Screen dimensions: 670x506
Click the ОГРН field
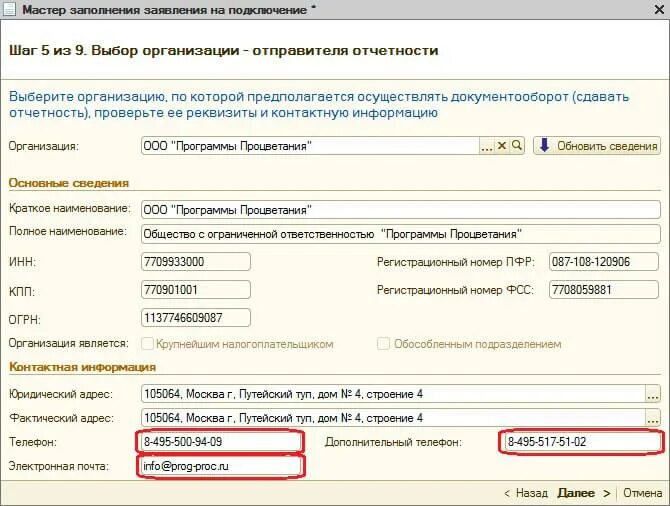tap(196, 318)
